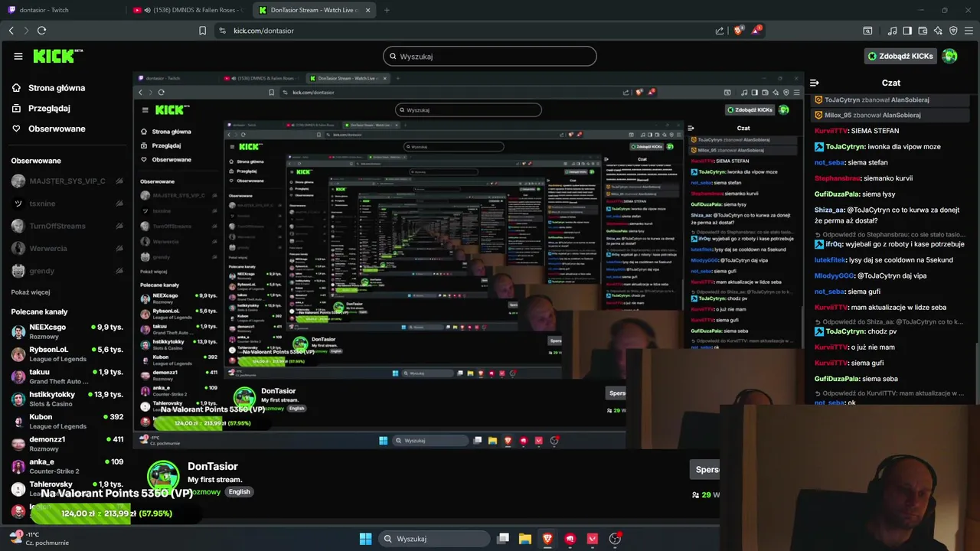
Task: Expand followed list with Pokaż więcej
Action: [x=31, y=292]
